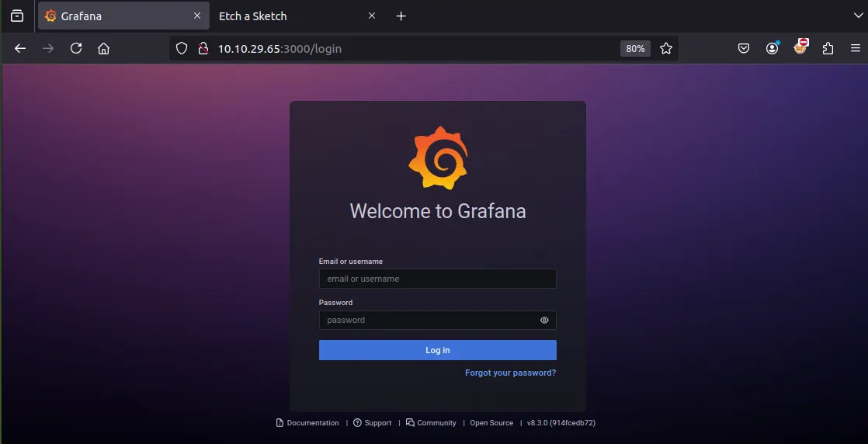868x444 pixels.
Task: Toggle password visibility eye icon
Action: point(544,320)
